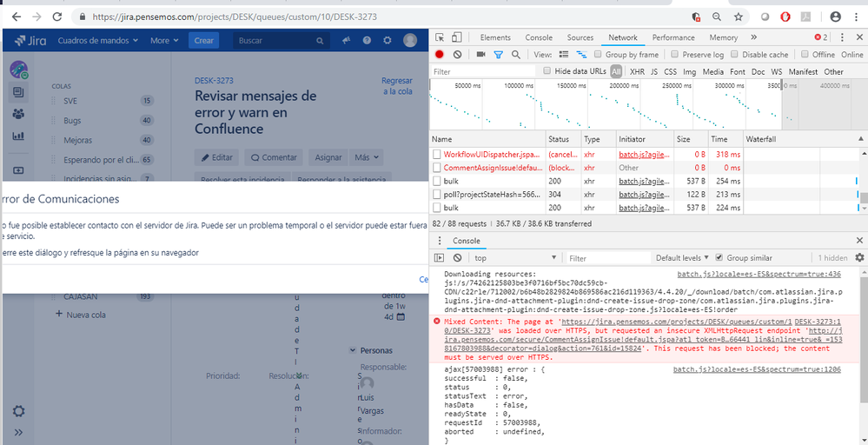Go back with browser back arrow
The height and width of the screenshot is (445, 868).
pyautogui.click(x=16, y=17)
